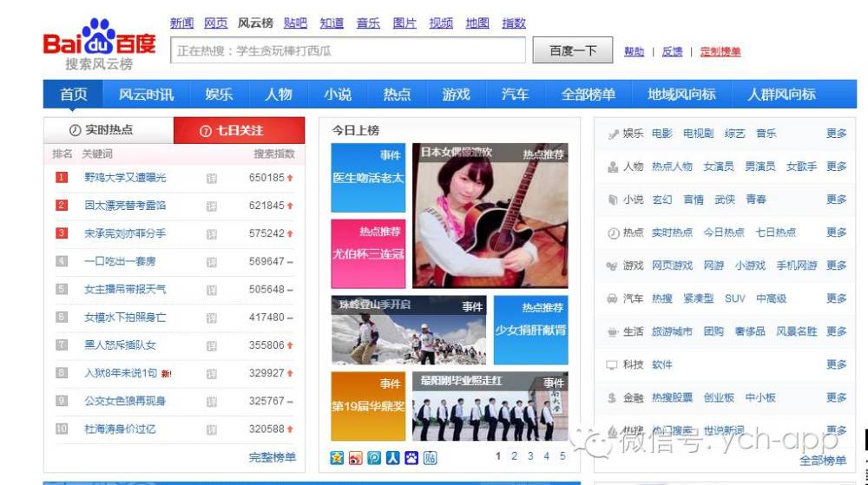Go to page 2 of 今日上榜
The height and width of the screenshot is (485, 868).
tap(514, 456)
